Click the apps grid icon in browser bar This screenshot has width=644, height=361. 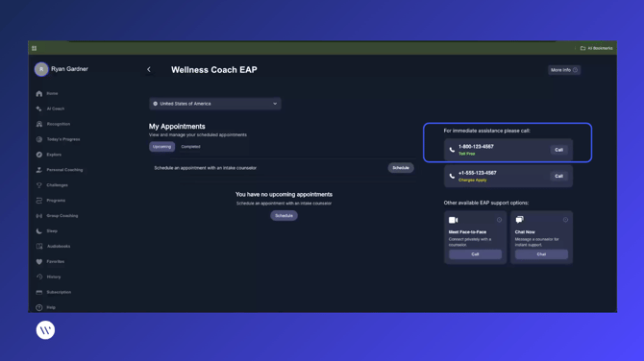pos(34,48)
